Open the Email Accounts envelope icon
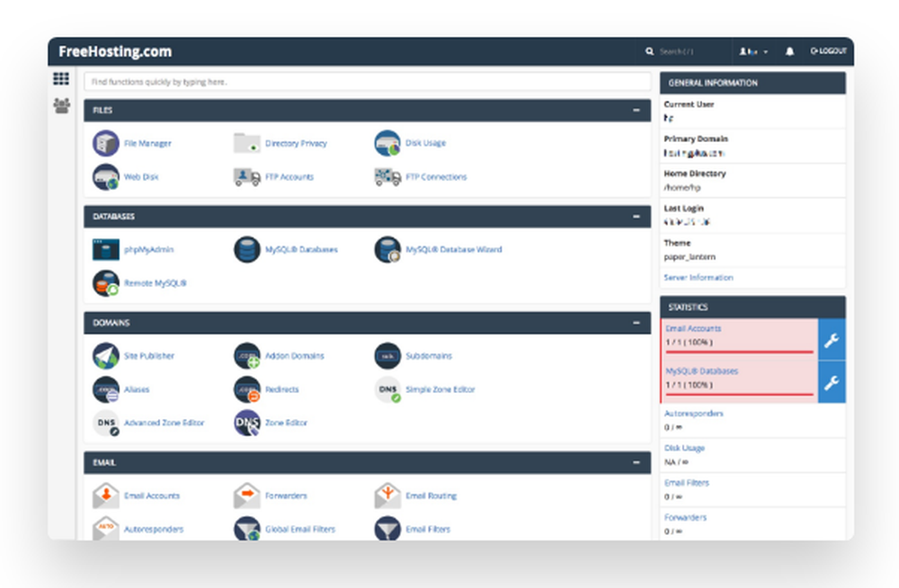899x588 pixels. pos(105,495)
